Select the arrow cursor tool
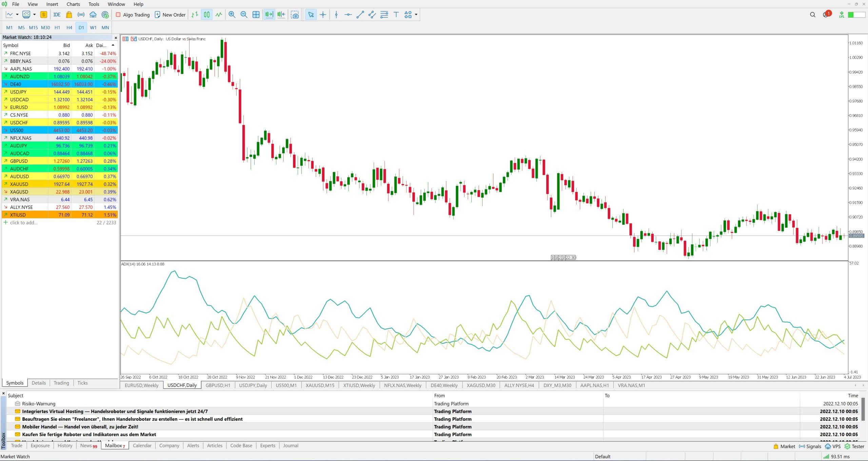 (x=310, y=15)
